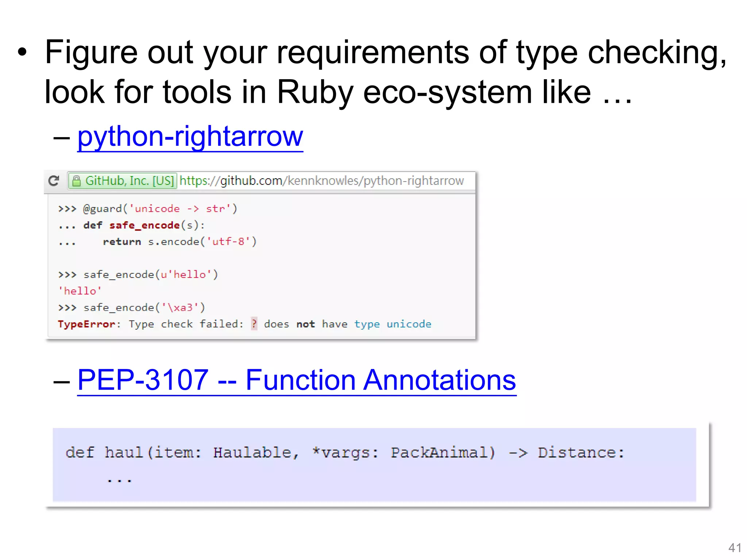Click the TypeError message line
Image resolution: width=747 pixels, height=560 pixels.
244,324
